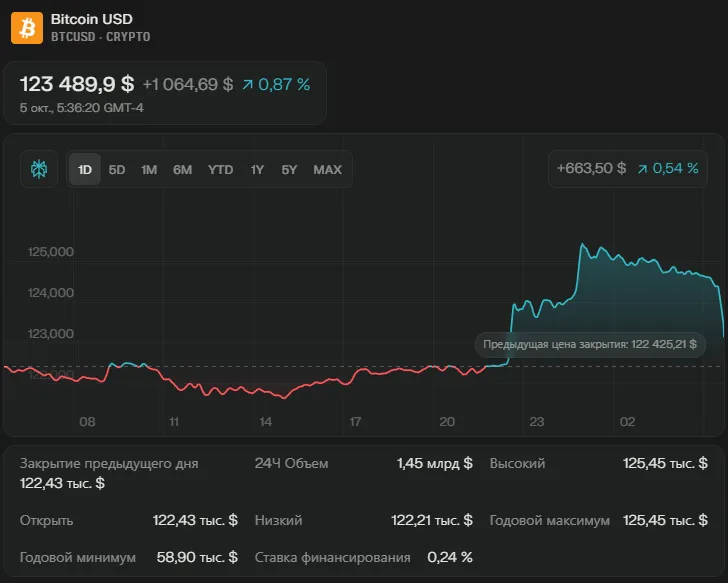
Task: Click the +663,50 $ period change
Action: coord(591,168)
